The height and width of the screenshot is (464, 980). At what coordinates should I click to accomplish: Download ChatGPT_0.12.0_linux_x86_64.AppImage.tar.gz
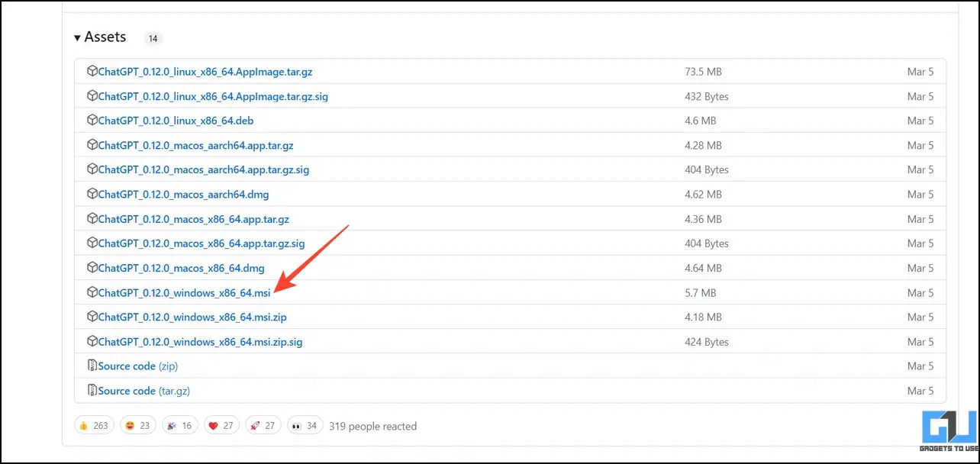coord(205,72)
